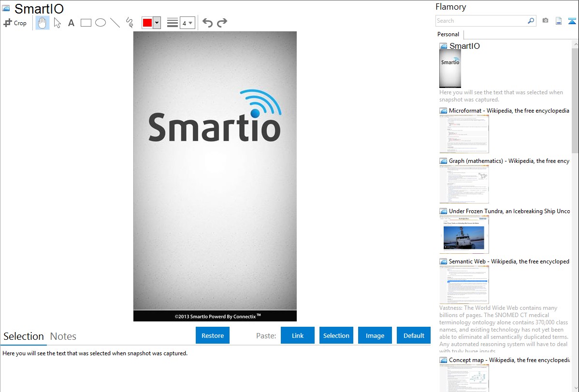This screenshot has width=579, height=392.
Task: Click the icon beside Under Frozen Tundra entry
Action: [x=443, y=211]
